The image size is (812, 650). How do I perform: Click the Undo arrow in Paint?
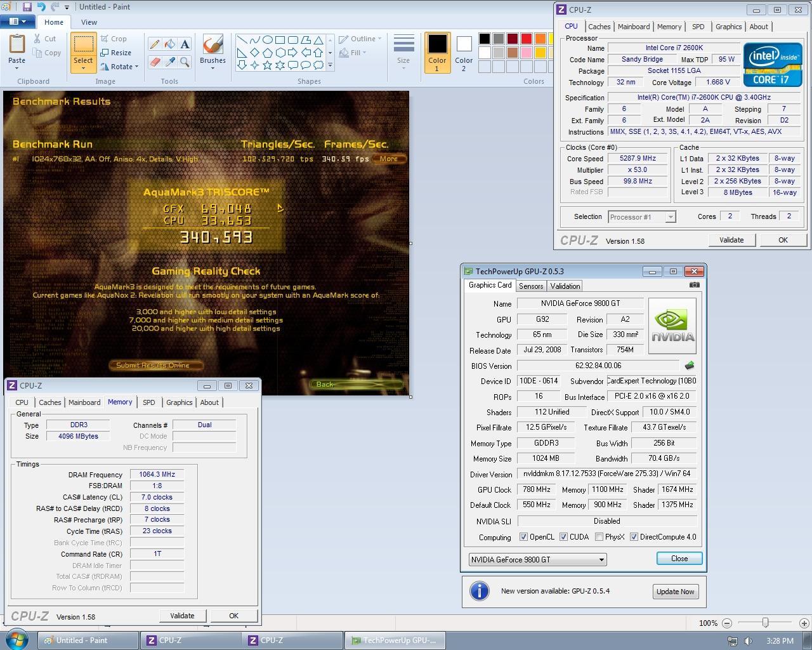(41, 7)
